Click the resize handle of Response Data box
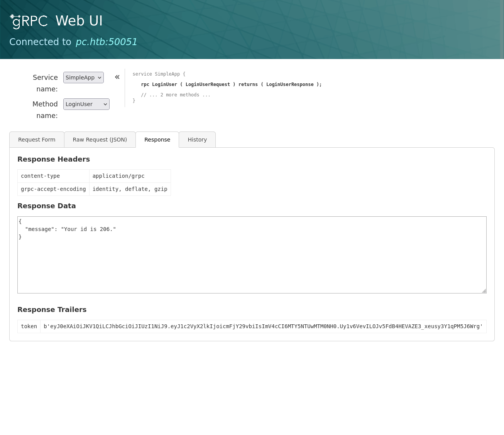Viewport: 504px width, 435px height. click(484, 291)
